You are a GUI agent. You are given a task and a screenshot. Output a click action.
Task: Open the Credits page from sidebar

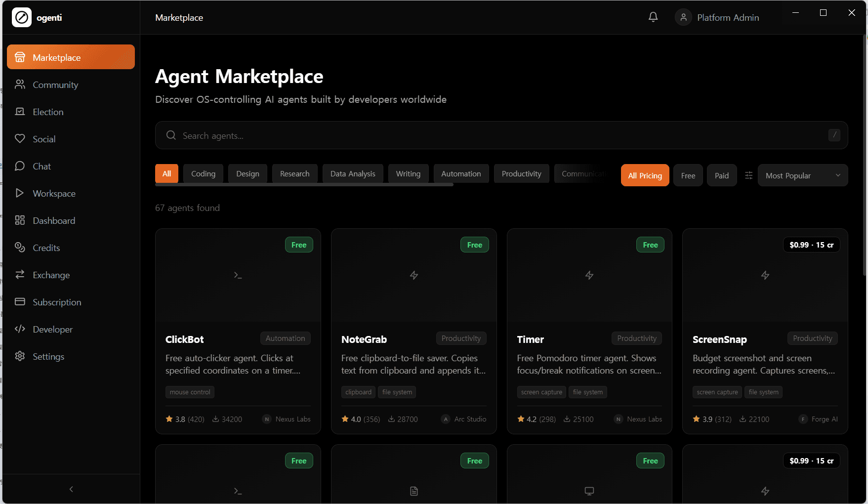[46, 248]
